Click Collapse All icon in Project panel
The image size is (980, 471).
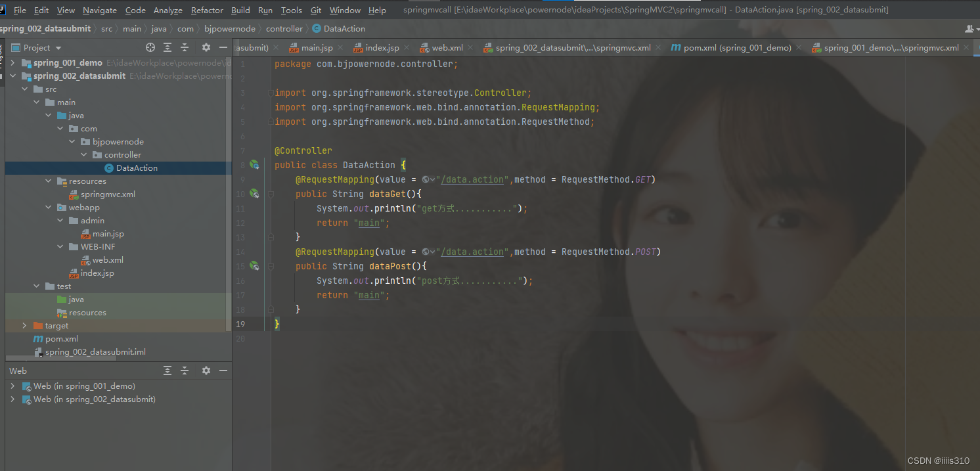click(x=185, y=47)
